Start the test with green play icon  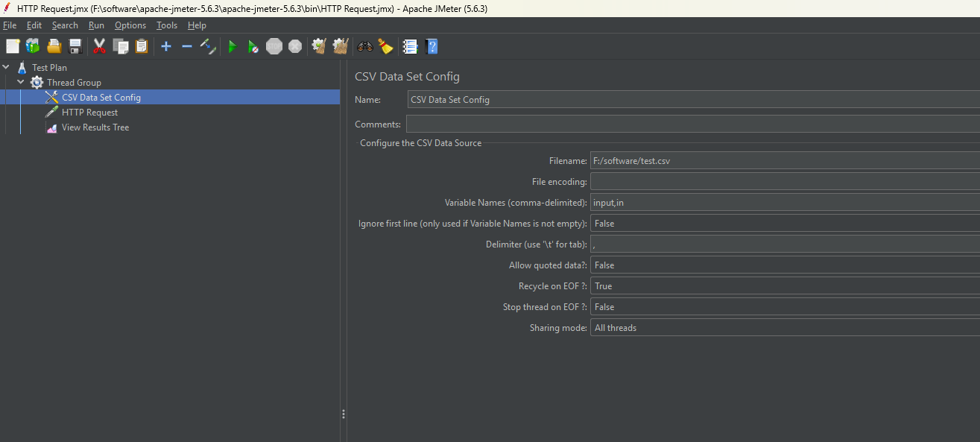coord(232,46)
